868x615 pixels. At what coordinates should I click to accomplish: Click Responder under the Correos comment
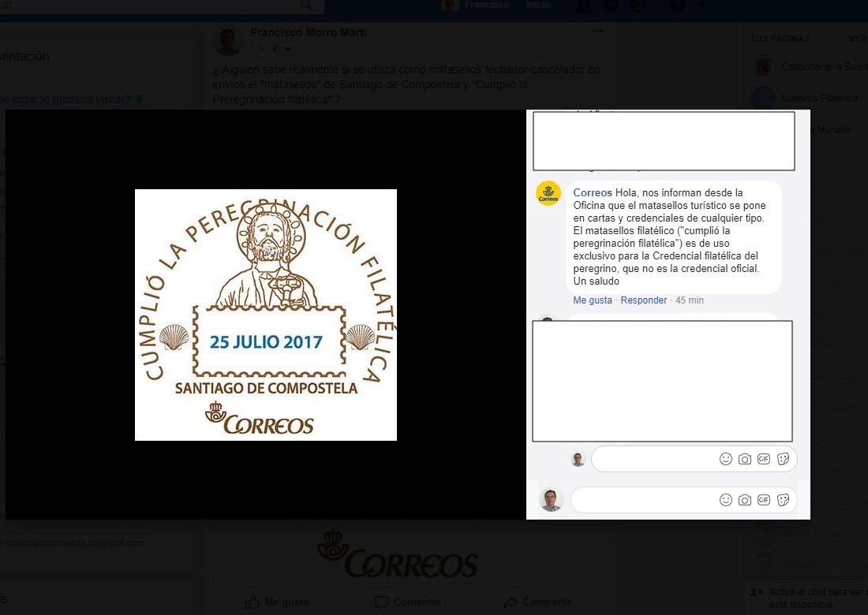tap(644, 300)
